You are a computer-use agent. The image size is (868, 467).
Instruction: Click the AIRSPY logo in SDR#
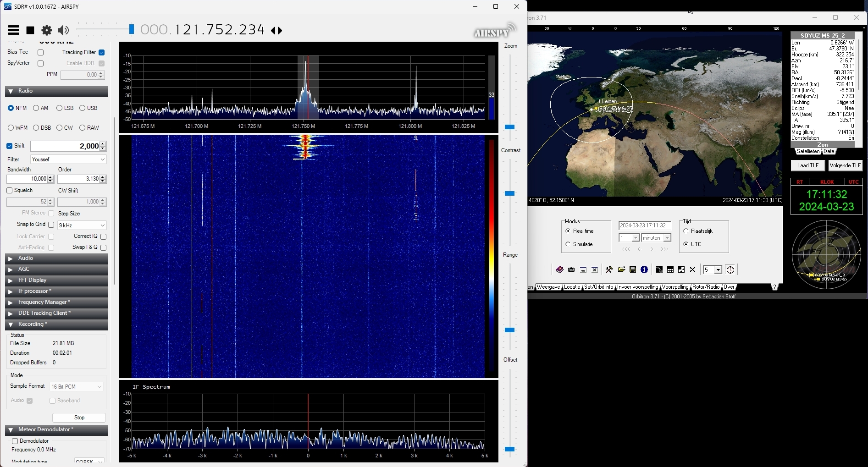[495, 30]
